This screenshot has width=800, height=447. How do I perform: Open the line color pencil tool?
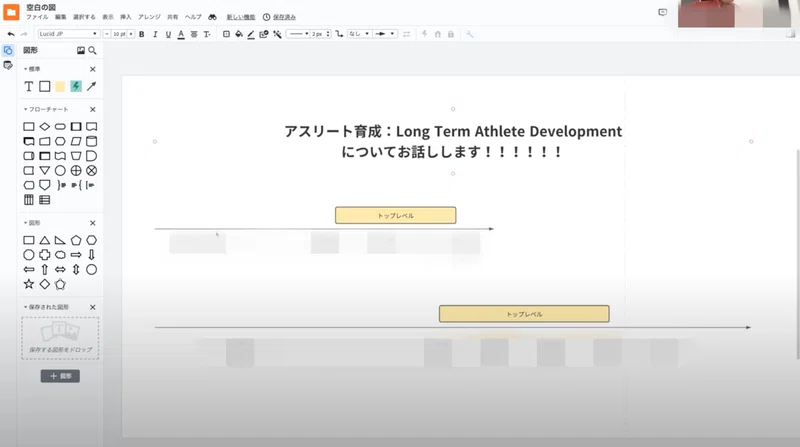(251, 34)
